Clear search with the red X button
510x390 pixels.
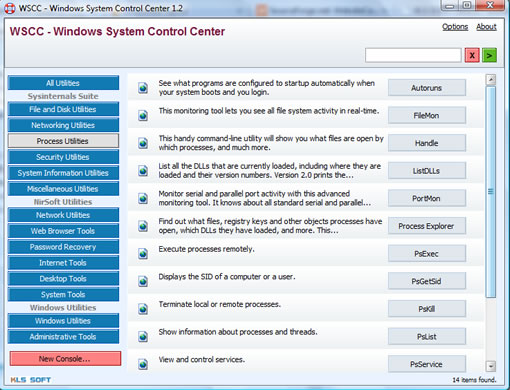[472, 55]
